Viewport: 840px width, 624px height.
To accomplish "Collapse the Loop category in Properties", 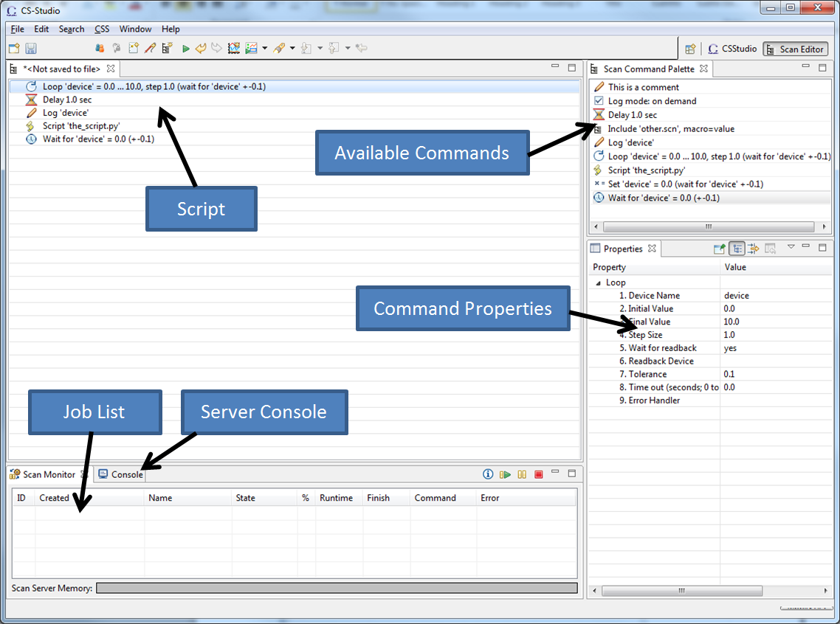I will [x=598, y=282].
